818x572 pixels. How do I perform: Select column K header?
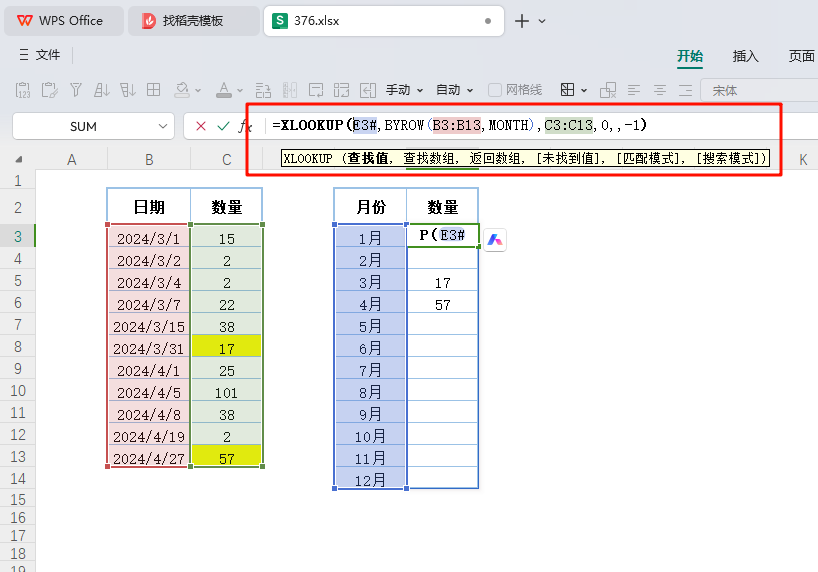803,159
